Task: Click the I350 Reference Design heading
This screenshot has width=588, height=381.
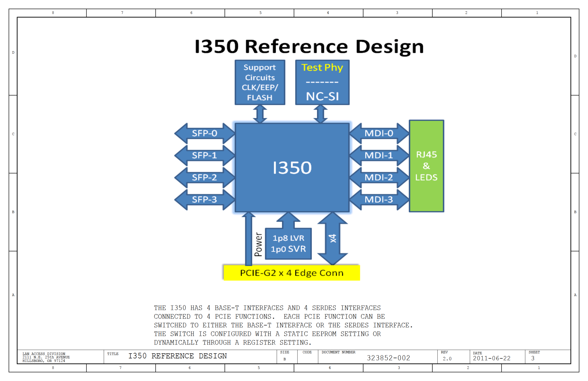Action: [x=309, y=47]
